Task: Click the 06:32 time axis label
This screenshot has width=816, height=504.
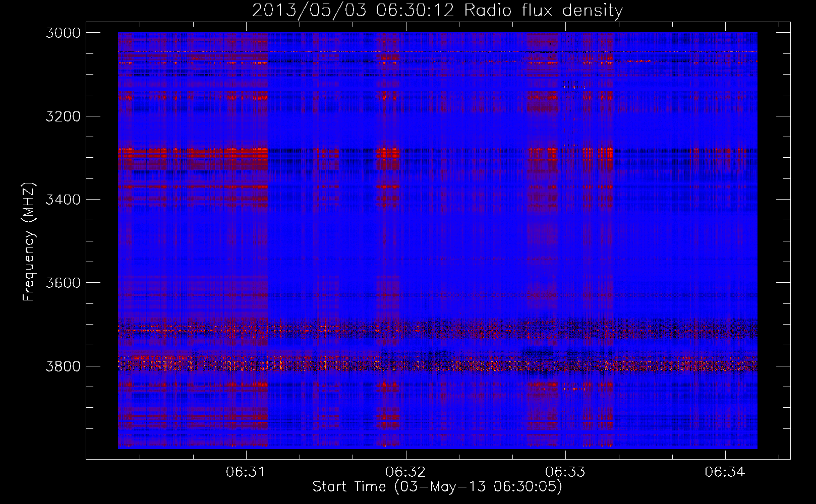Action: tap(405, 472)
